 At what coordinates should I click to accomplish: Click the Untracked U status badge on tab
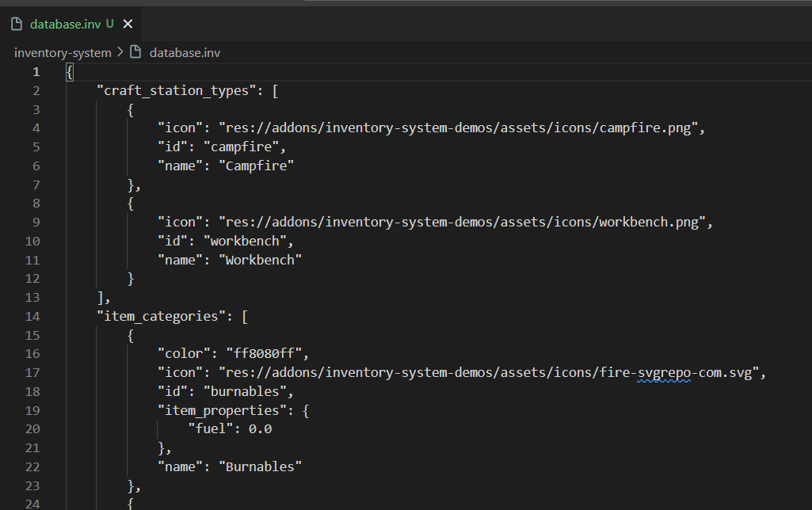click(x=110, y=24)
